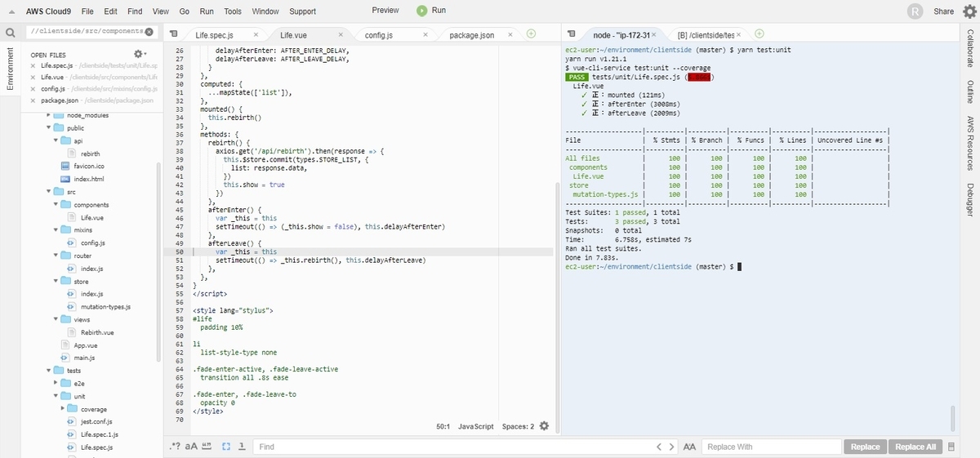Close Life.vue in open files list
Viewport: 980px width, 458px height.
[x=33, y=77]
